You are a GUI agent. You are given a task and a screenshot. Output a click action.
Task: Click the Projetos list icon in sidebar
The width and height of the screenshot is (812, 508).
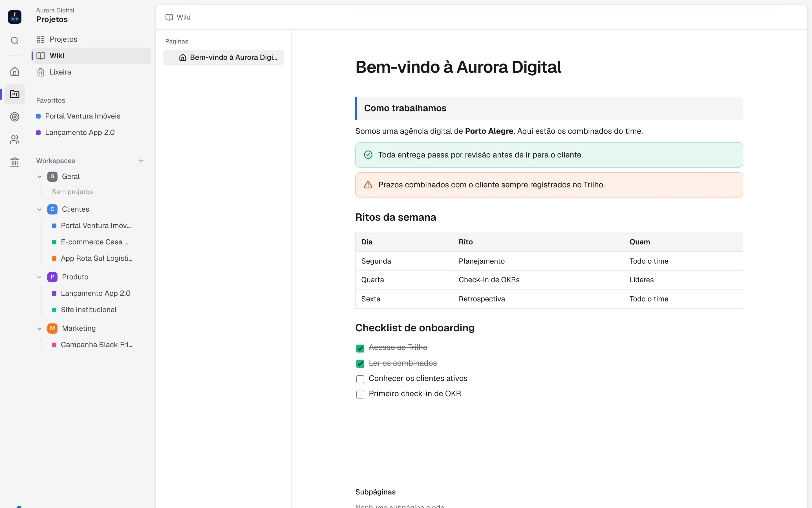pos(41,39)
